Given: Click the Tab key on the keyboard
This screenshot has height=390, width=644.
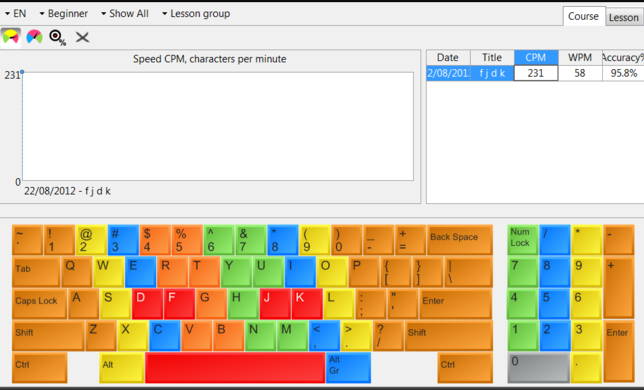Looking at the screenshot, I should pos(36,272).
